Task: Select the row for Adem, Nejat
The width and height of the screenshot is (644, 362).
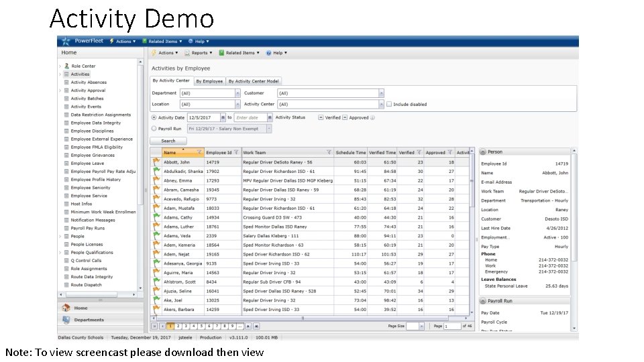Action: (310, 255)
